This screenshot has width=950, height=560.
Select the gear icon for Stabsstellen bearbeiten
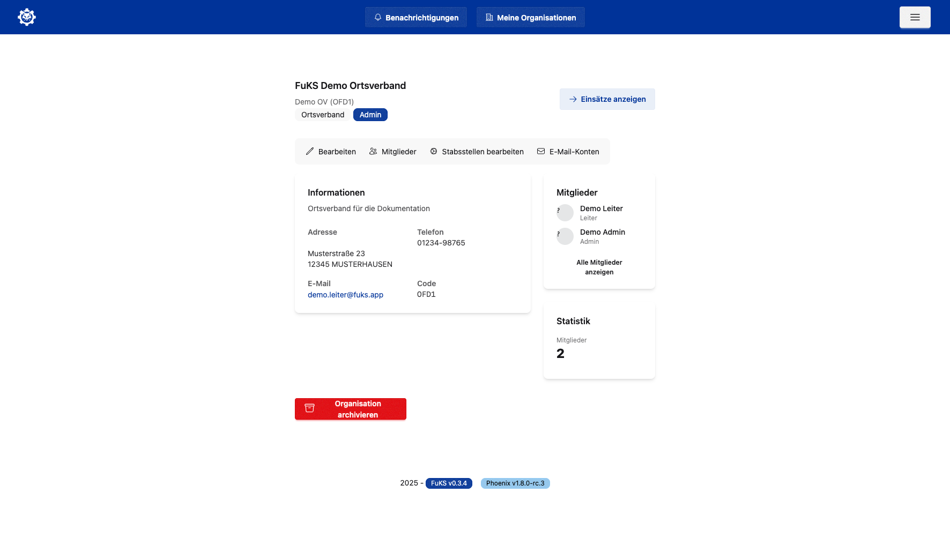click(433, 151)
